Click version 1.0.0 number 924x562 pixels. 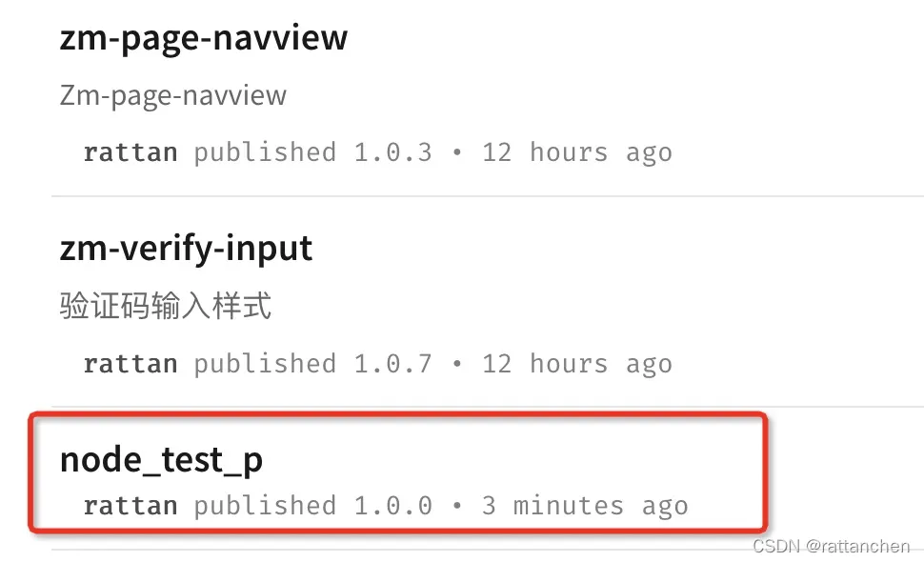pyautogui.click(x=392, y=506)
